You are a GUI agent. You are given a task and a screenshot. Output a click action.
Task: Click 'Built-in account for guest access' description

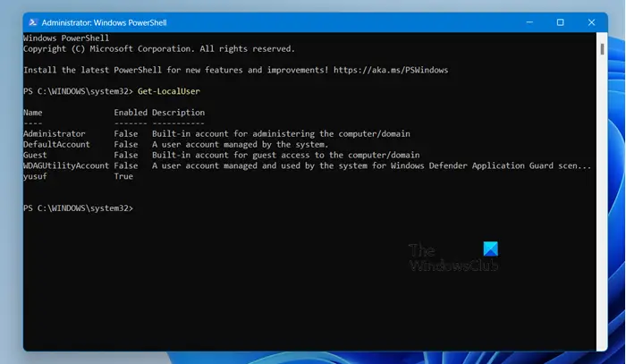286,155
